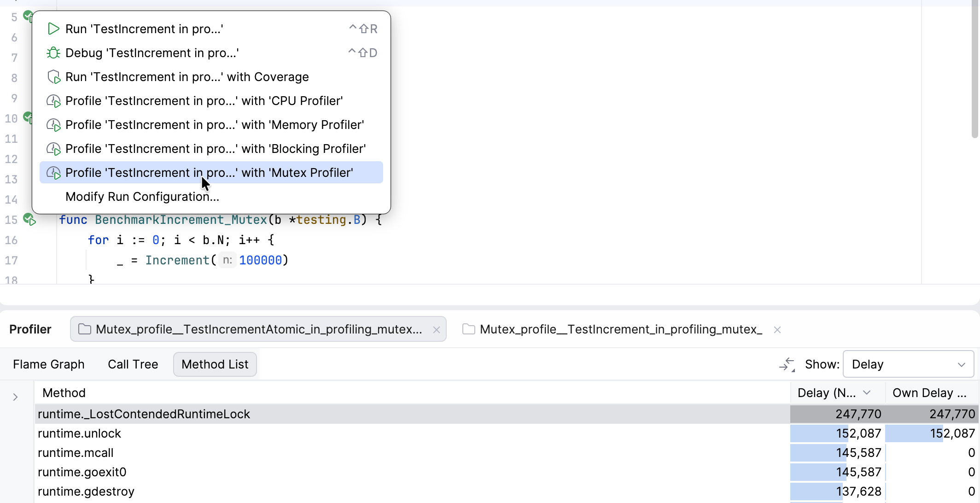Viewport: 980px width, 503px height.
Task: Expand the chevron beside the Method list
Action: pos(15,396)
